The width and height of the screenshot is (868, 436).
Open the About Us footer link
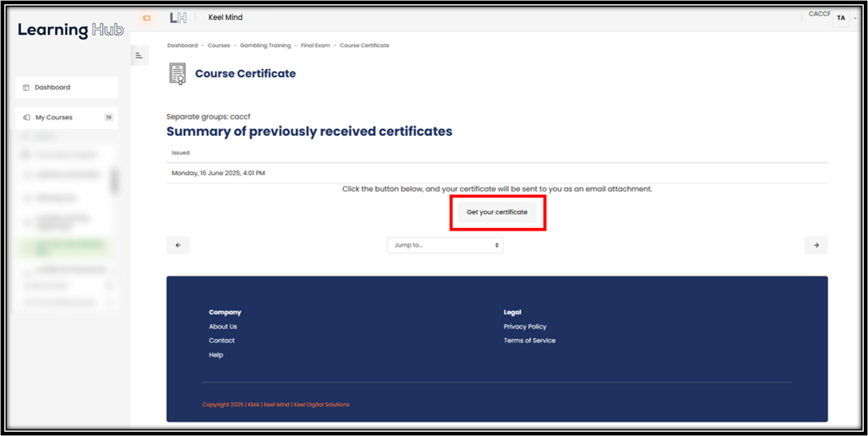tap(223, 326)
